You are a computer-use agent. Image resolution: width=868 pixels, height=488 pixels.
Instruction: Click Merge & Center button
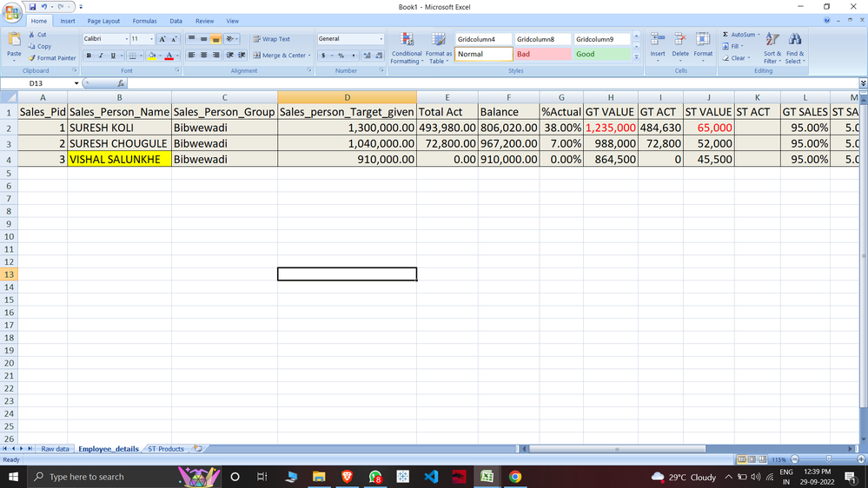282,56
